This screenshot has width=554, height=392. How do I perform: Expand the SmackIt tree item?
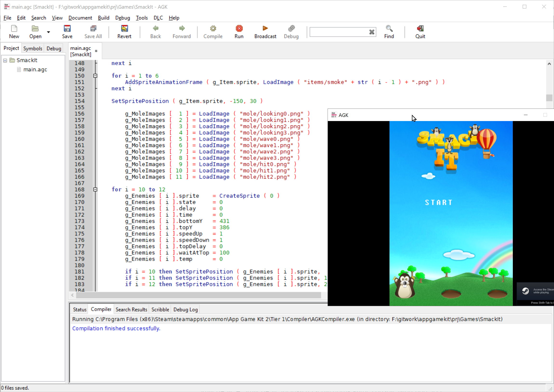click(5, 60)
